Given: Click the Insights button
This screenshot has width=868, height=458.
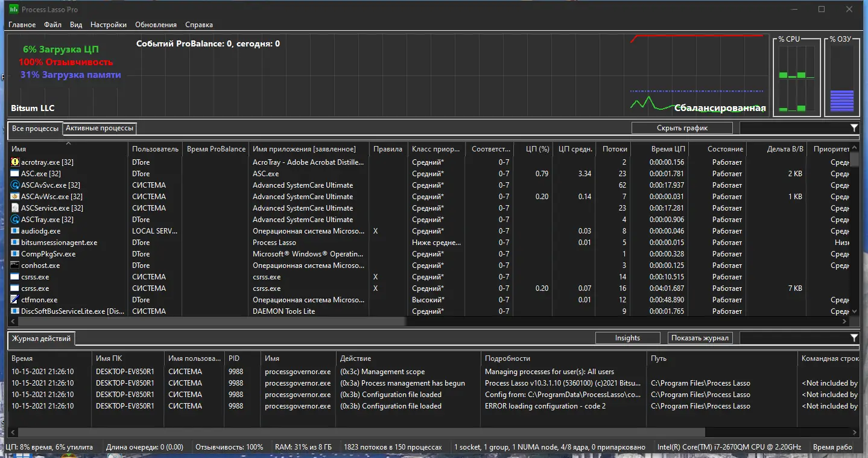Looking at the screenshot, I should point(627,338).
